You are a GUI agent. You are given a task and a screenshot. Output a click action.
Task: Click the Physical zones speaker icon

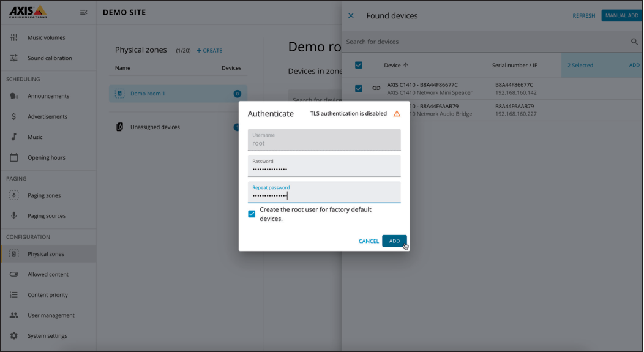[14, 254]
